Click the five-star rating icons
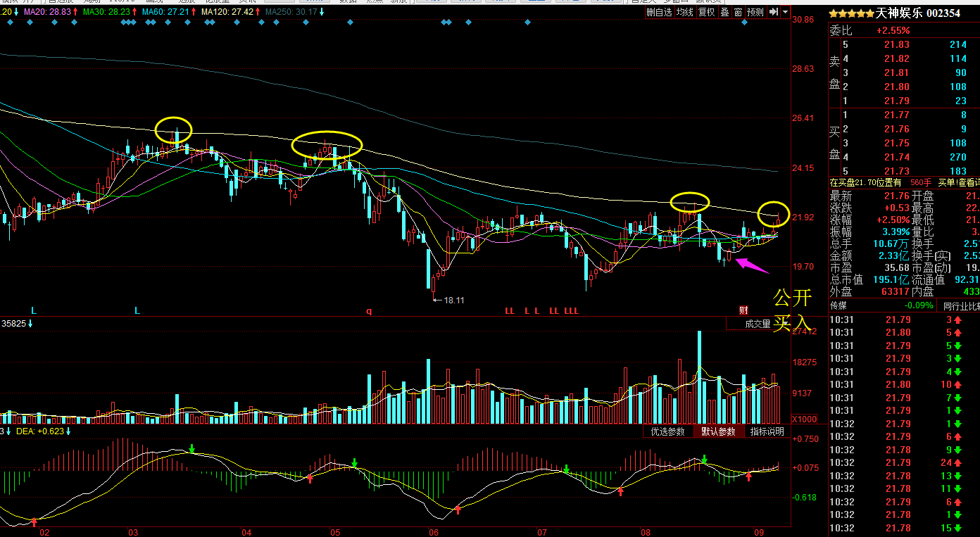 [851, 13]
